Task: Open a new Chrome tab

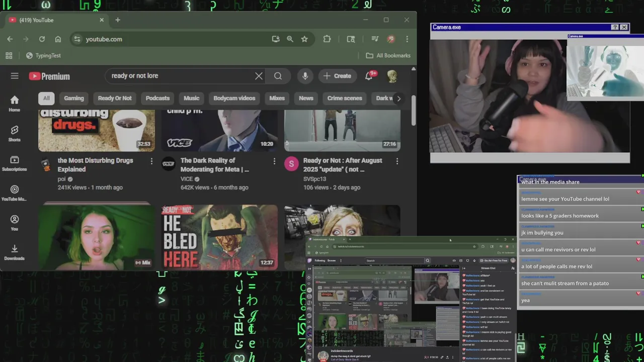Action: (118, 20)
